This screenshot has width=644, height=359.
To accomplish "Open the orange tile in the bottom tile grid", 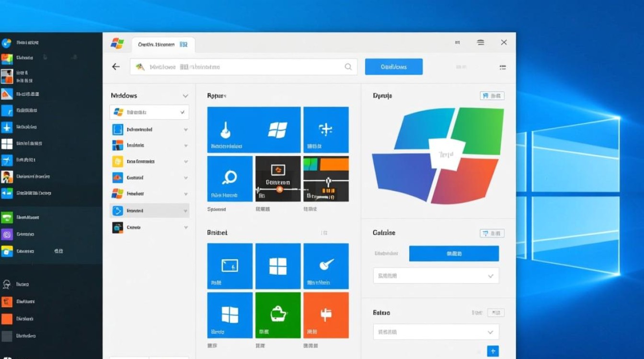I will point(326,315).
